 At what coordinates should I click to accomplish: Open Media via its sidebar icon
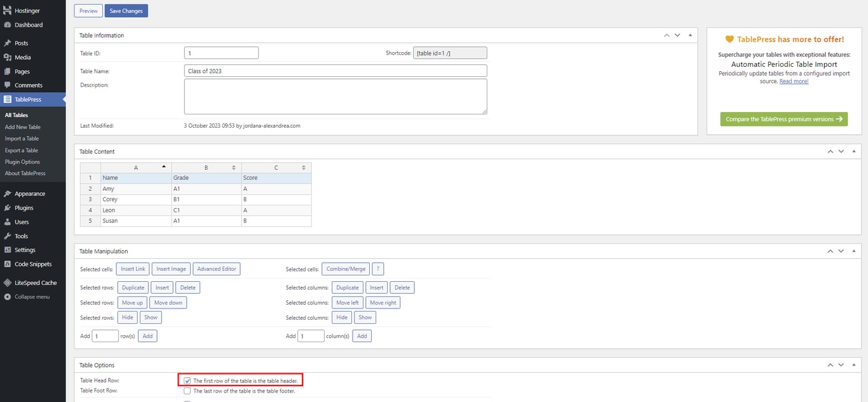[x=7, y=57]
